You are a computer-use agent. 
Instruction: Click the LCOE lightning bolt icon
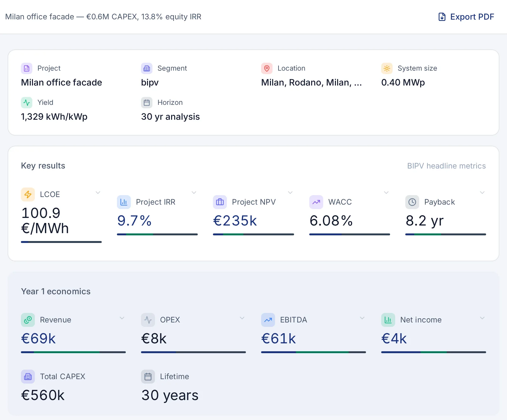coord(28,194)
